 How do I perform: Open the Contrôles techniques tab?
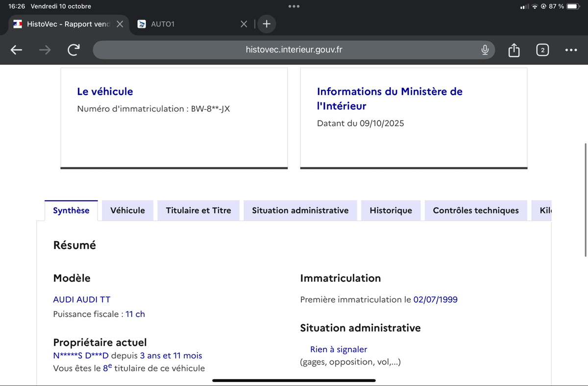[475, 211]
